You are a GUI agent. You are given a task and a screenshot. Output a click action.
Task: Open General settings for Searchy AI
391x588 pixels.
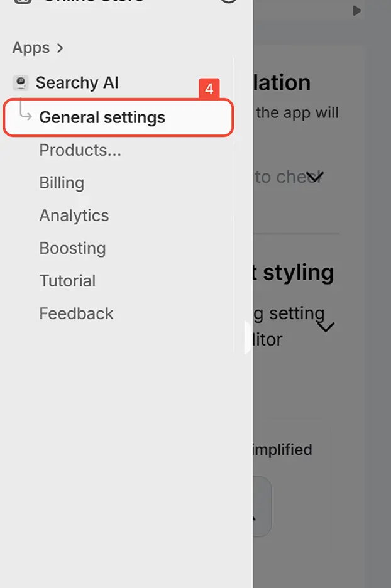click(102, 117)
